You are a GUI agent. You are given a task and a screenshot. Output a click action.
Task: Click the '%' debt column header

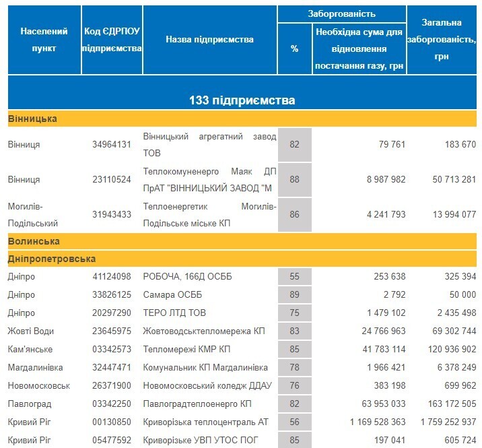[294, 49]
